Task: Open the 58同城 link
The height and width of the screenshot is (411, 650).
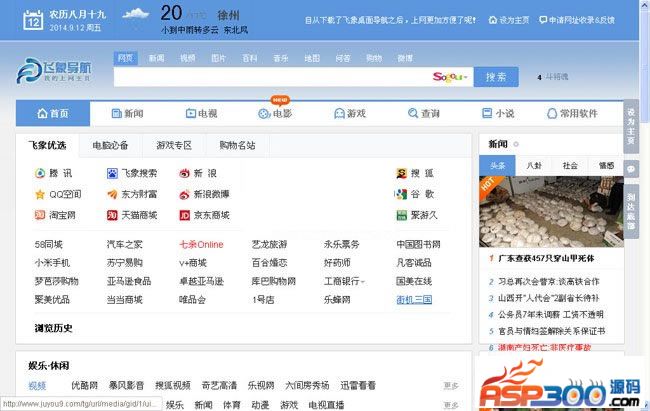Action: coord(49,245)
